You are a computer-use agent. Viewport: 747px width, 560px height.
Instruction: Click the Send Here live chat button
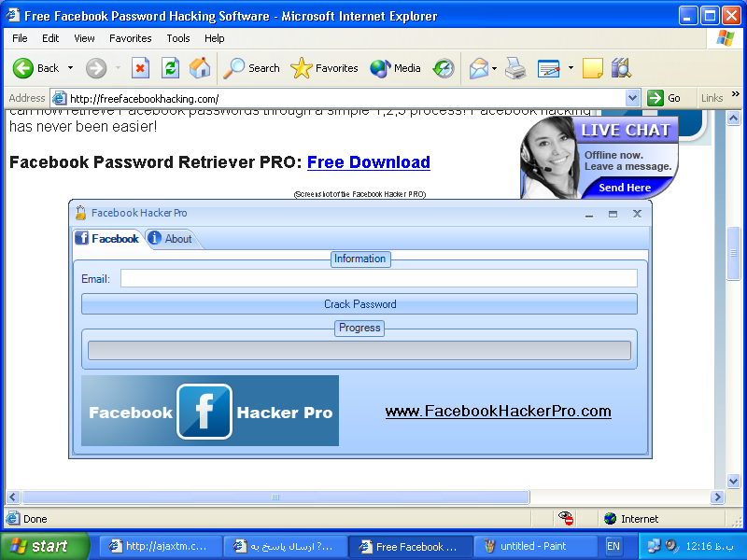tap(625, 188)
